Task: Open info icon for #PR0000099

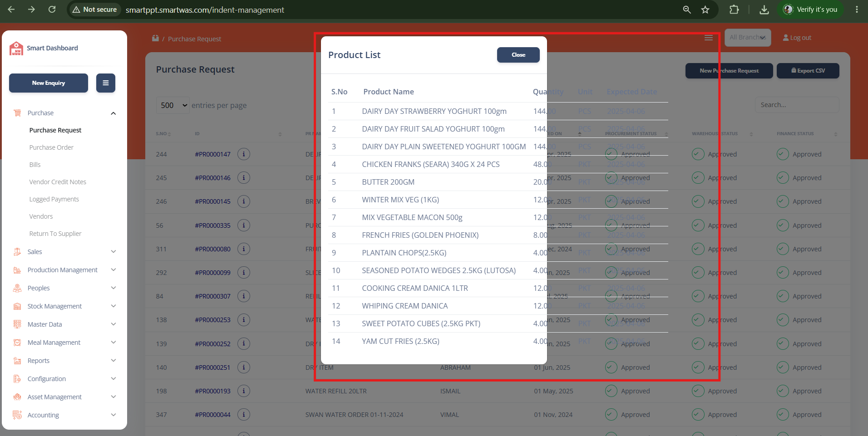Action: point(244,273)
